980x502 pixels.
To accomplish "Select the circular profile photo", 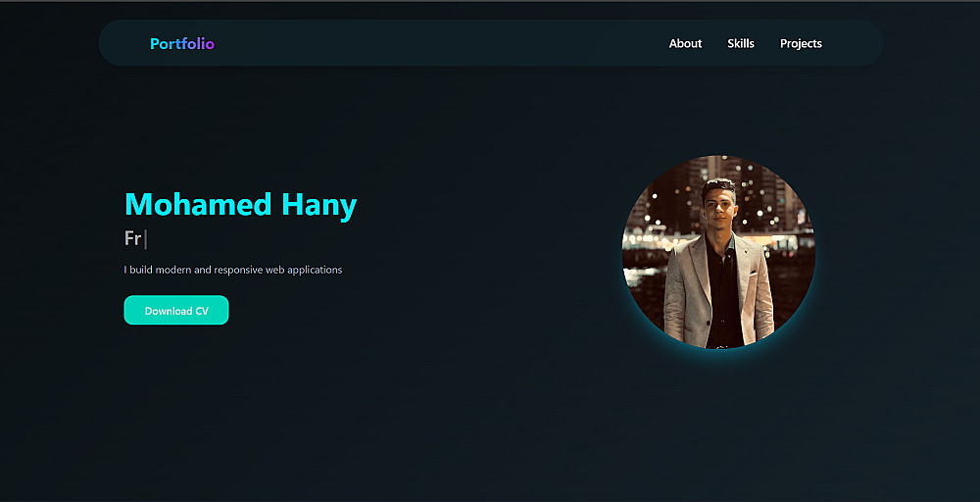I will coord(718,252).
